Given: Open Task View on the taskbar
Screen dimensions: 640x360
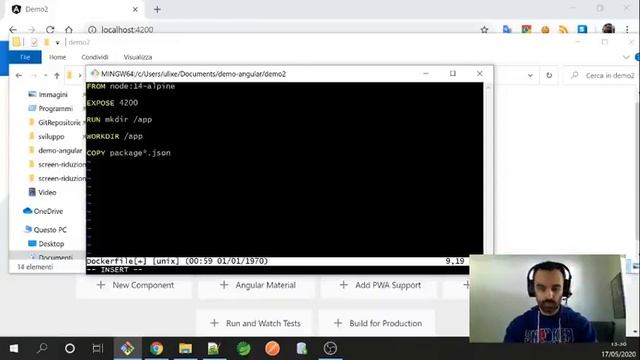Looking at the screenshot, I should click(98, 349).
